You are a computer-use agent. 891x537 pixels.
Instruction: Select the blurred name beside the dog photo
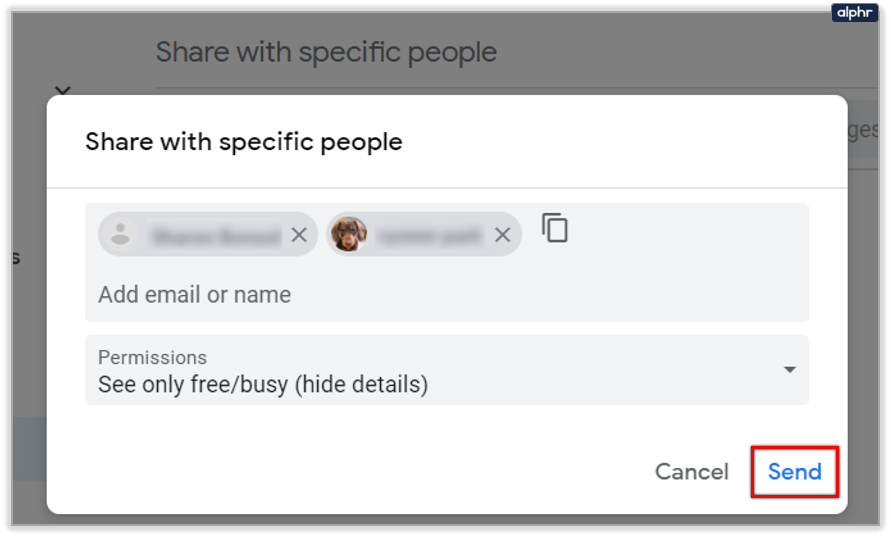[430, 235]
